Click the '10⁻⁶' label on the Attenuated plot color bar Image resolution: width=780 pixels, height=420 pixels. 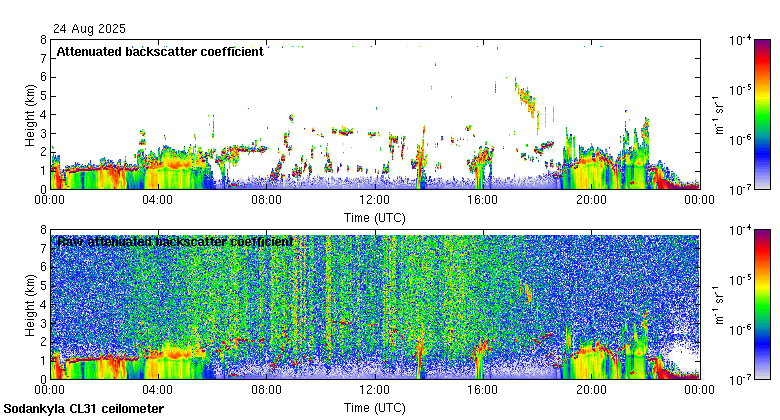point(740,140)
